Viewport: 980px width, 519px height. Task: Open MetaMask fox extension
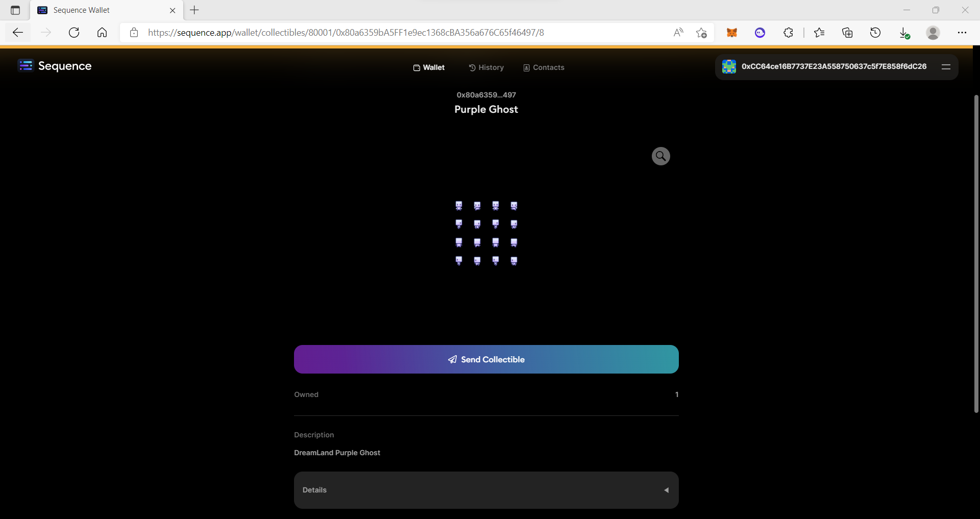point(732,33)
